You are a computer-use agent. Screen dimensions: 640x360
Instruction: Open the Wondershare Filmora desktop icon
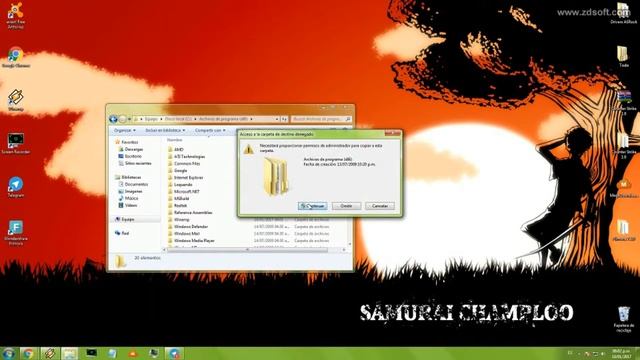[16, 233]
